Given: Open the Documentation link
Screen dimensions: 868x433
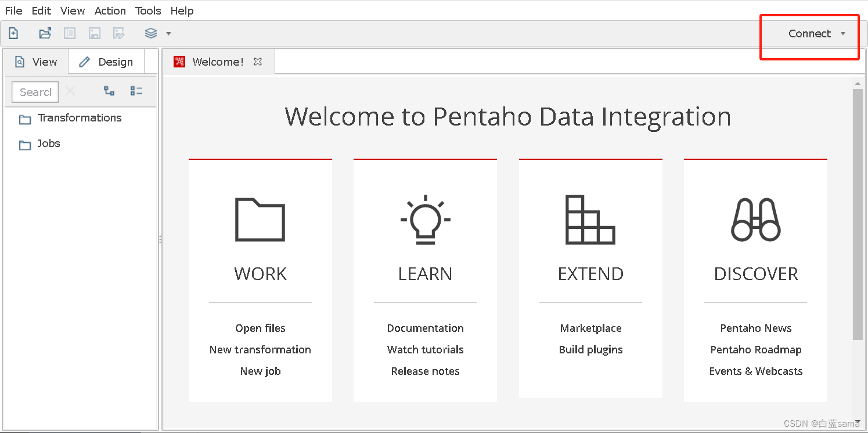Looking at the screenshot, I should click(x=426, y=328).
